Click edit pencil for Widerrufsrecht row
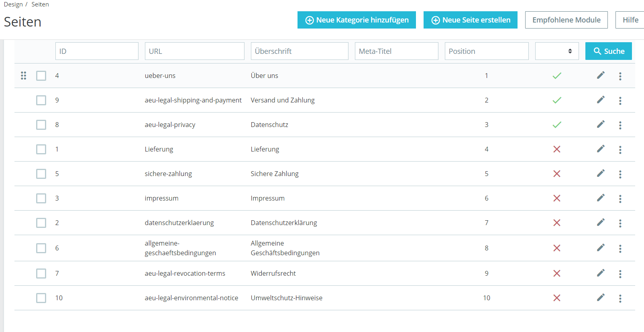 tap(601, 273)
